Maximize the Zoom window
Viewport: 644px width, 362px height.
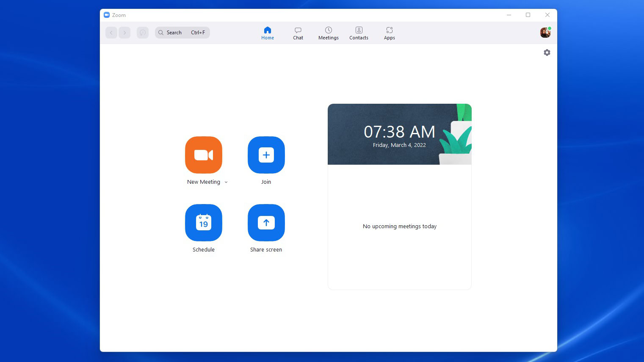click(x=528, y=15)
